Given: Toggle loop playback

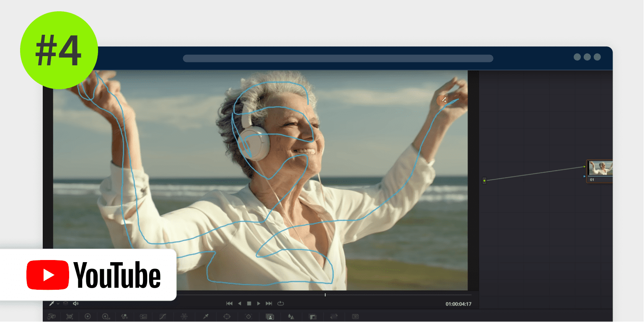Looking at the screenshot, I should (281, 304).
